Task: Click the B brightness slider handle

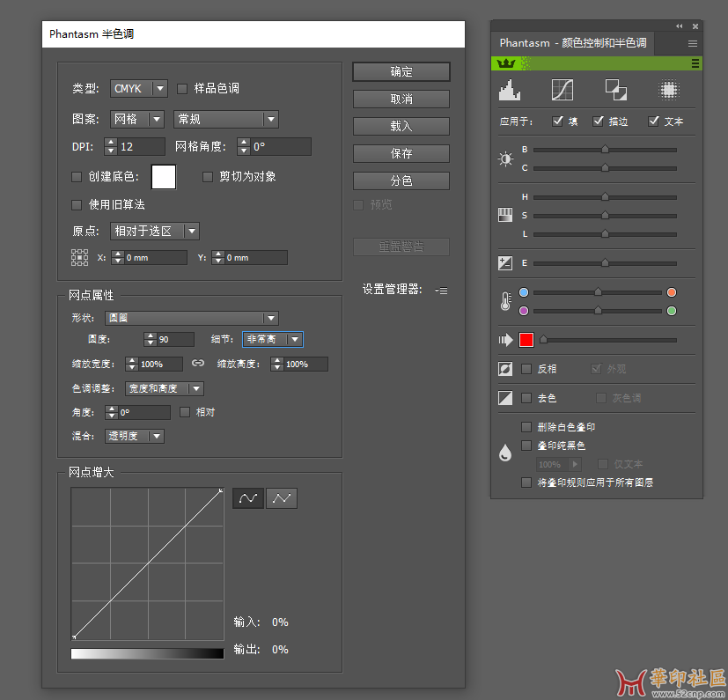Action: click(605, 149)
